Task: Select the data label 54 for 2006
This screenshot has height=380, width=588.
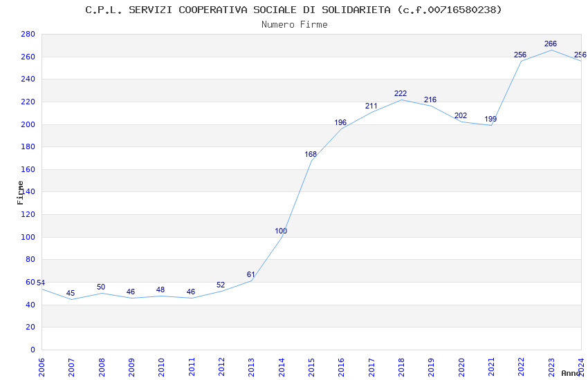Action: point(41,283)
